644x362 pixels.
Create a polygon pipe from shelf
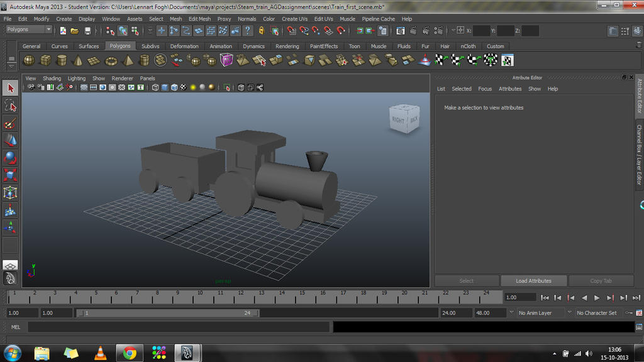tap(144, 60)
